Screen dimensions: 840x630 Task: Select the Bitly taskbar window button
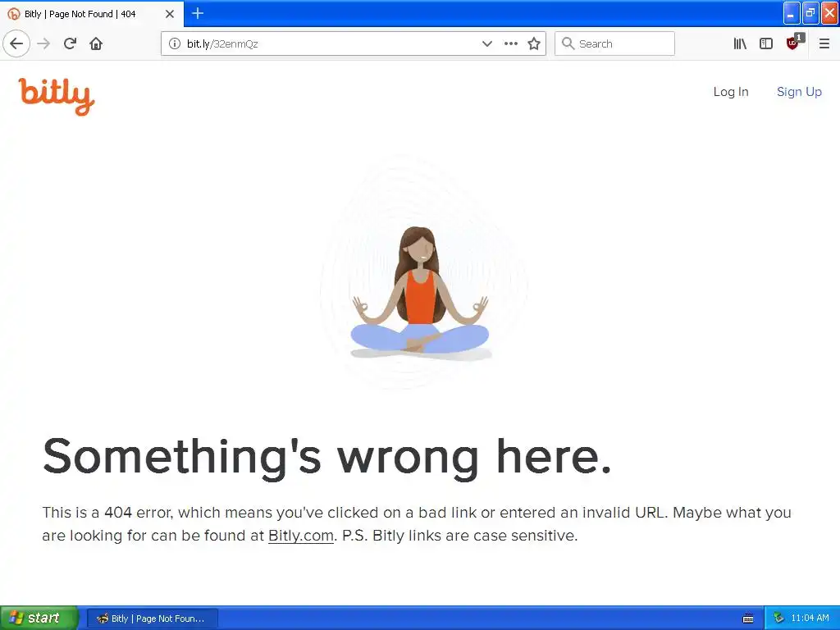[x=152, y=619]
